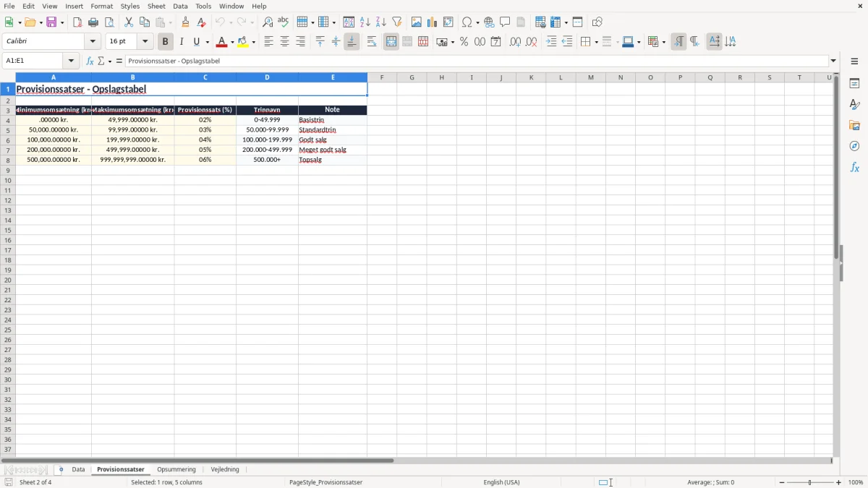Open the Sheet menu
This screenshot has width=868, height=488.
pos(156,6)
